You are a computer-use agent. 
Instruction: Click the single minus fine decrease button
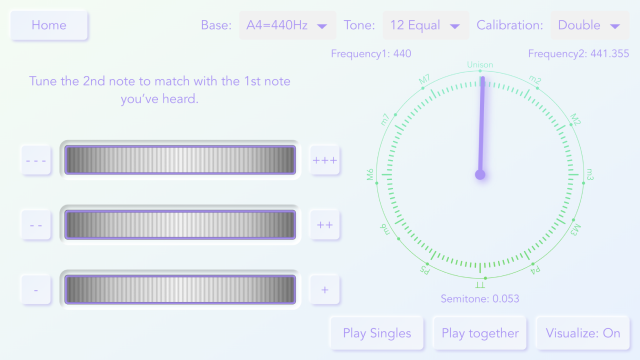point(36,290)
